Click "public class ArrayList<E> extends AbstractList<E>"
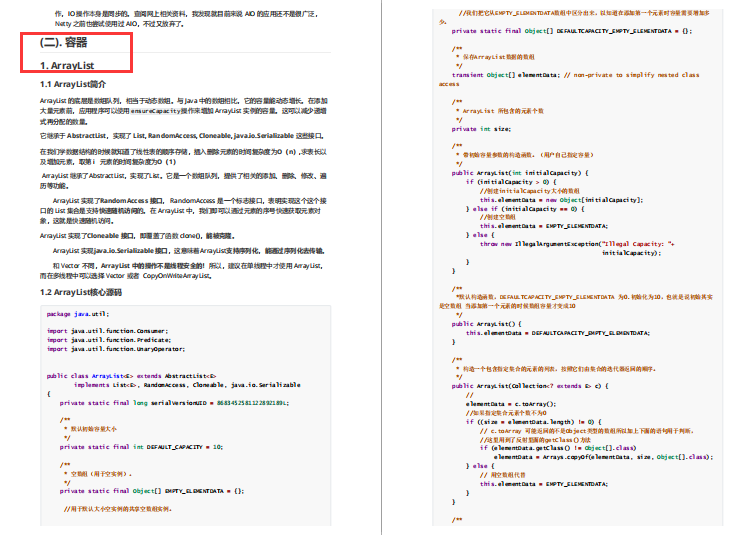 (131, 376)
